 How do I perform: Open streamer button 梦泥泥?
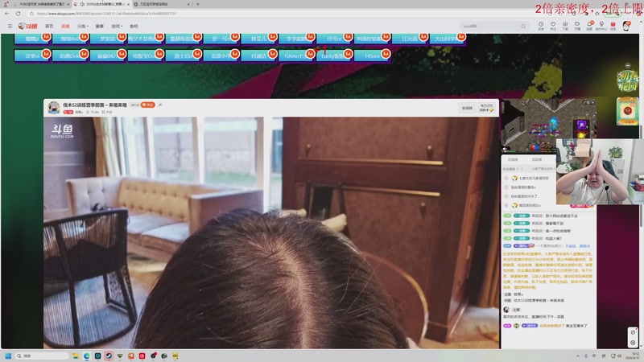click(x=108, y=39)
